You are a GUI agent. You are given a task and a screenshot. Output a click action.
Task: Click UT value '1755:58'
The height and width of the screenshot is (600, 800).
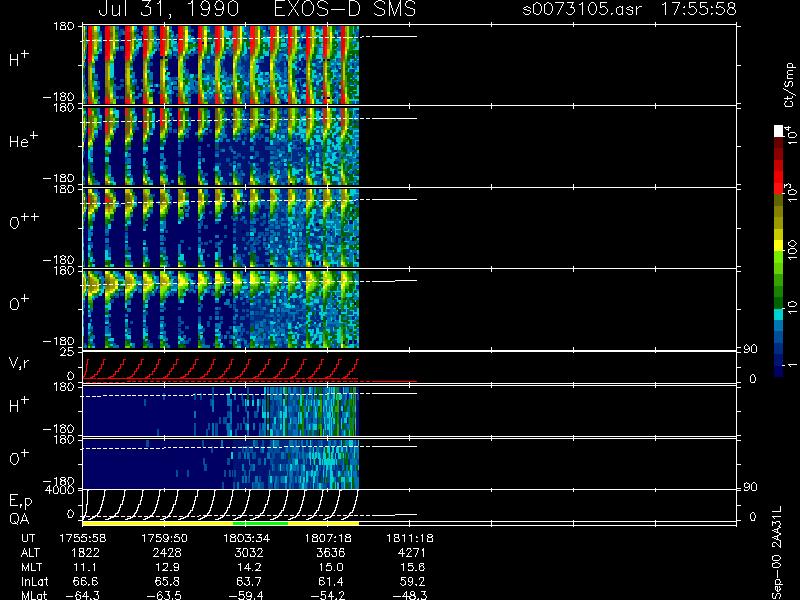[x=83, y=538]
